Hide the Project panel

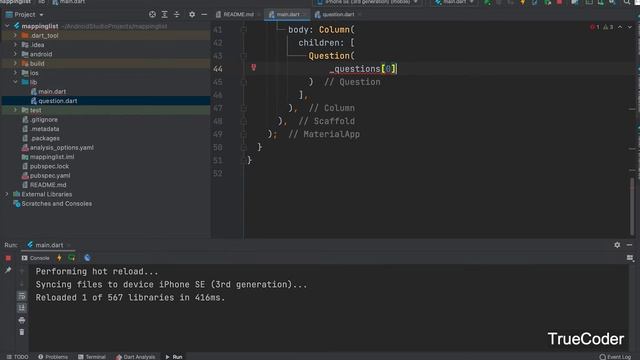click(x=204, y=14)
